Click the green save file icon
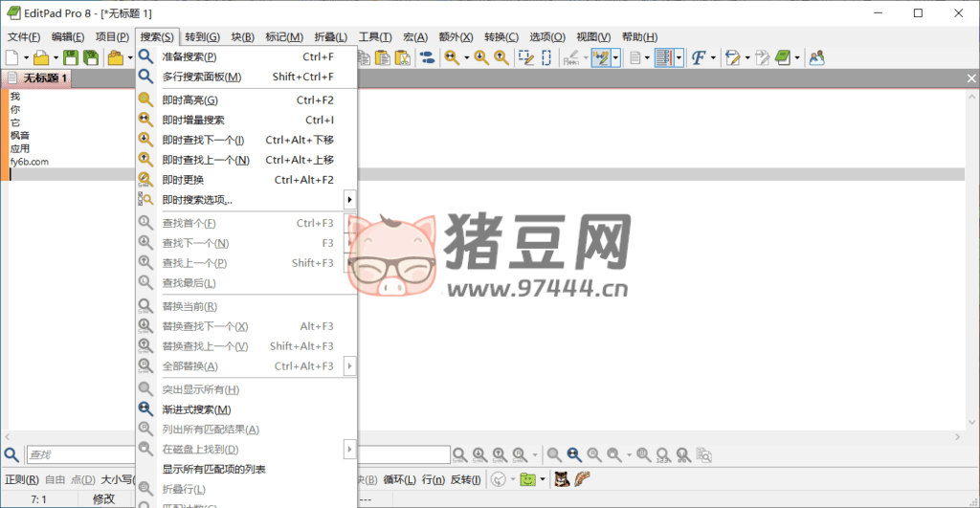This screenshot has width=980, height=508. click(x=71, y=58)
